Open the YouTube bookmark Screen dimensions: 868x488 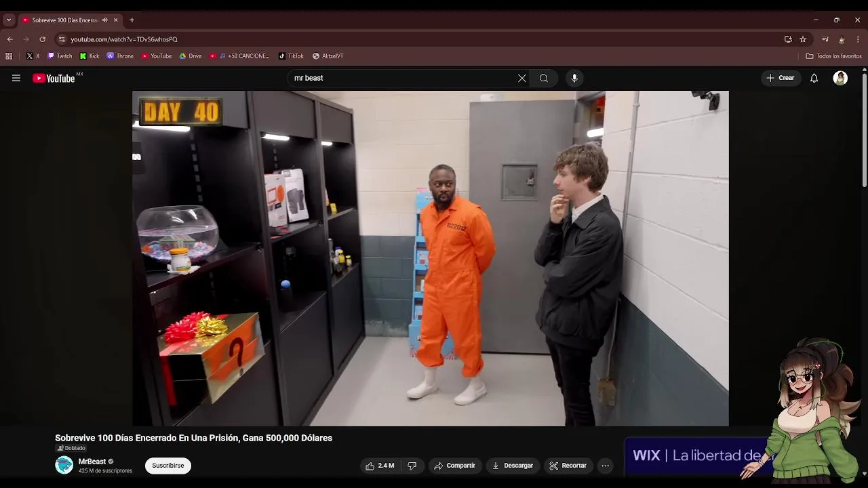pos(157,56)
